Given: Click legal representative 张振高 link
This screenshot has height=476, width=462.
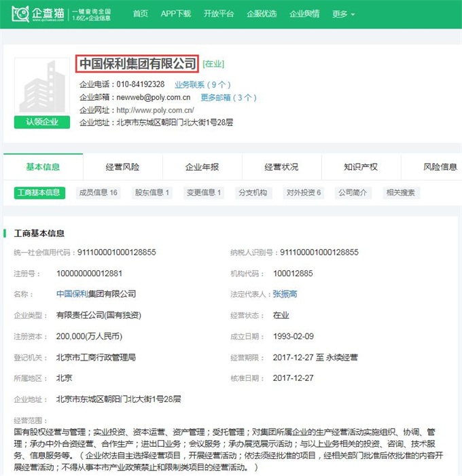Looking at the screenshot, I should pos(285,294).
